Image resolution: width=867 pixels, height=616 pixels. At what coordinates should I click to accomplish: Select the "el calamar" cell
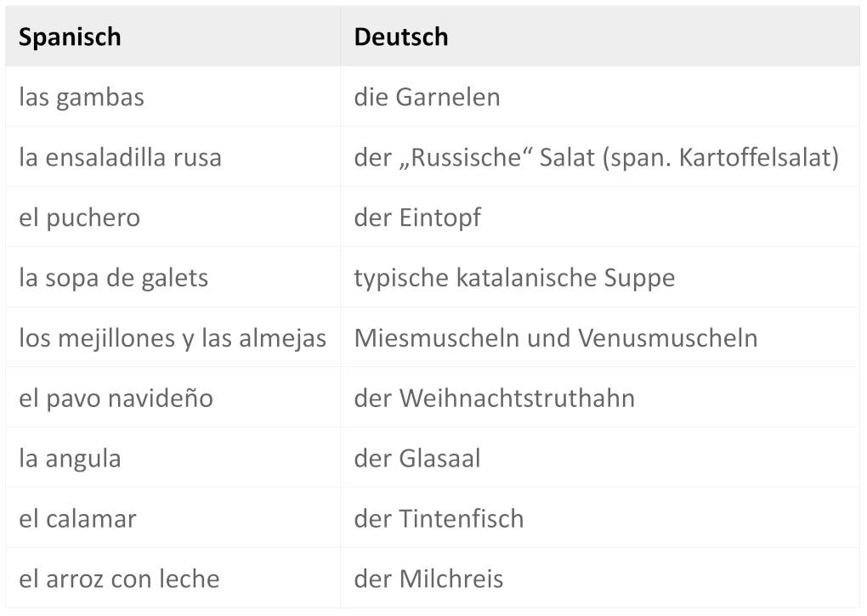(77, 519)
